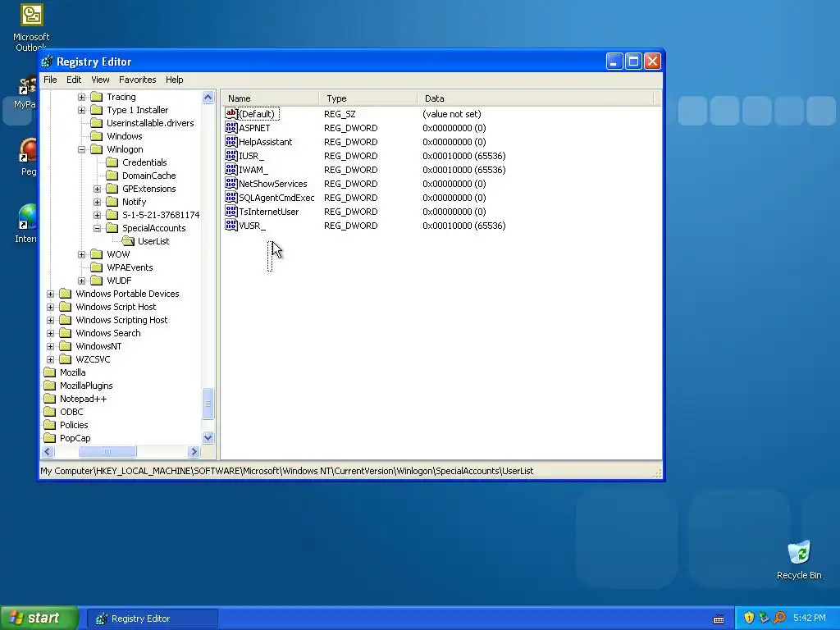Click the Policies folder icon
The width and height of the screenshot is (840, 630).
(x=50, y=425)
